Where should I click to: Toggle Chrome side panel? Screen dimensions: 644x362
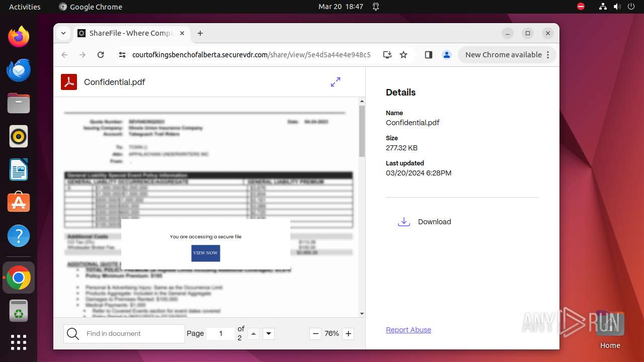click(429, 55)
